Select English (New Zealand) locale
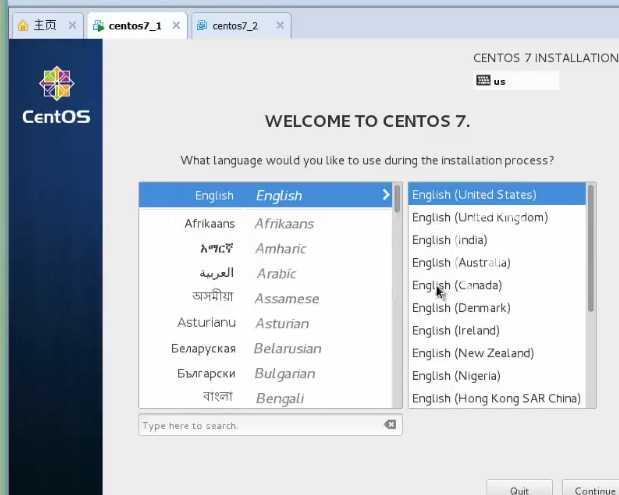This screenshot has height=495, width=619. tap(497, 353)
